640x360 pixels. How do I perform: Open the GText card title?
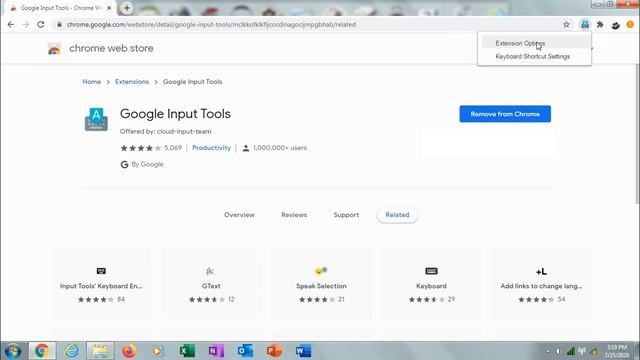[211, 286]
